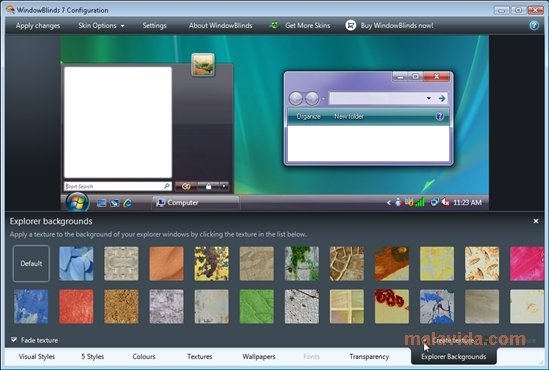
Task: Click the Windows Start orb in preview
Action: click(x=77, y=202)
